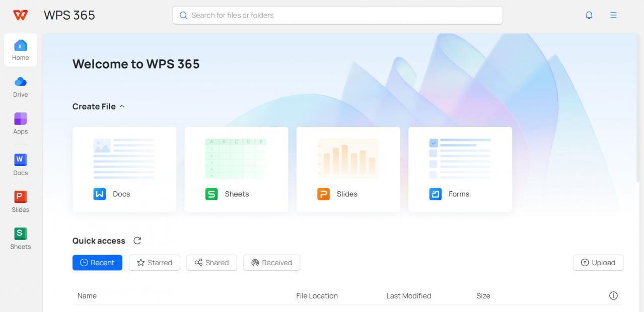Open the hamburger menu icon

pos(613,15)
